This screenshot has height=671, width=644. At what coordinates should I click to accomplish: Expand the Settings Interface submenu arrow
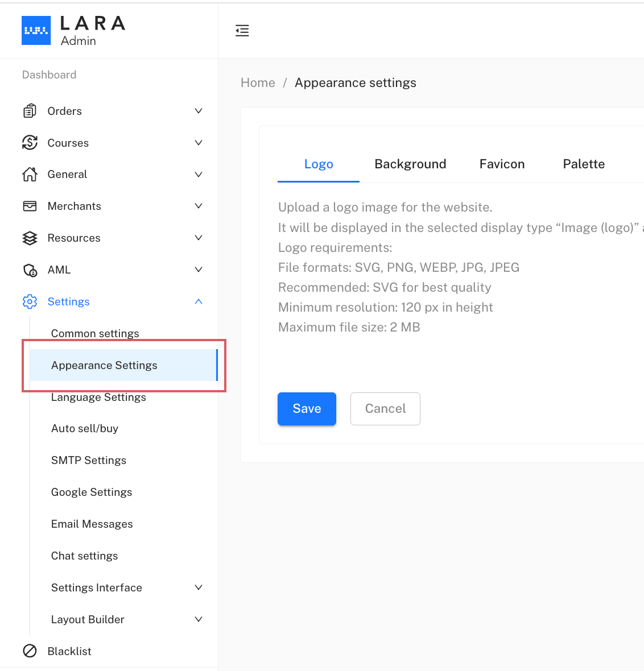tap(199, 587)
